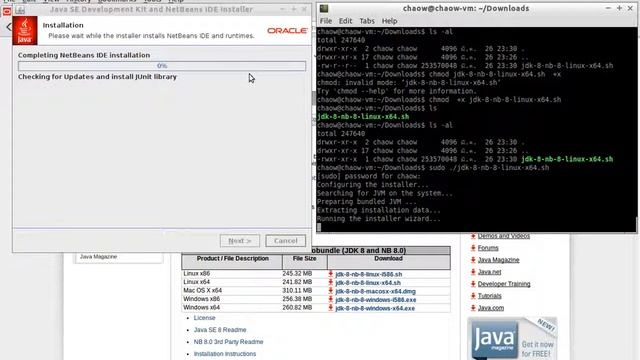Open the Tabs menu in the terminal

367,21
